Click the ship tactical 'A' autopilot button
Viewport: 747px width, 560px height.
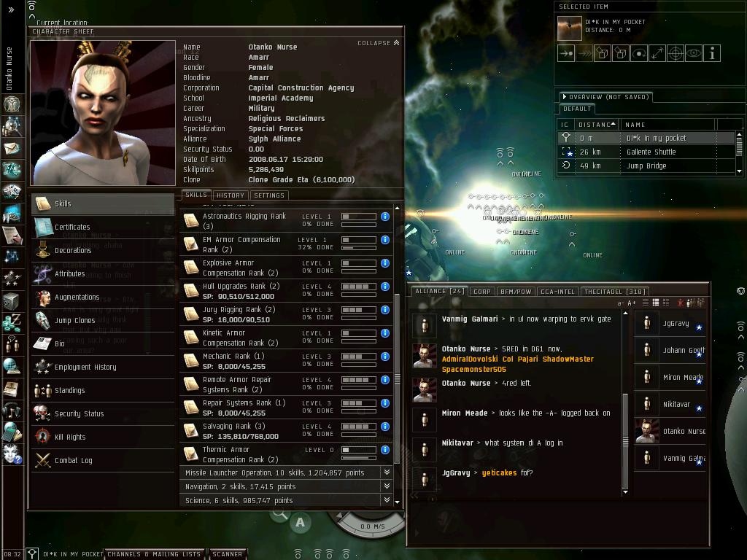point(300,522)
